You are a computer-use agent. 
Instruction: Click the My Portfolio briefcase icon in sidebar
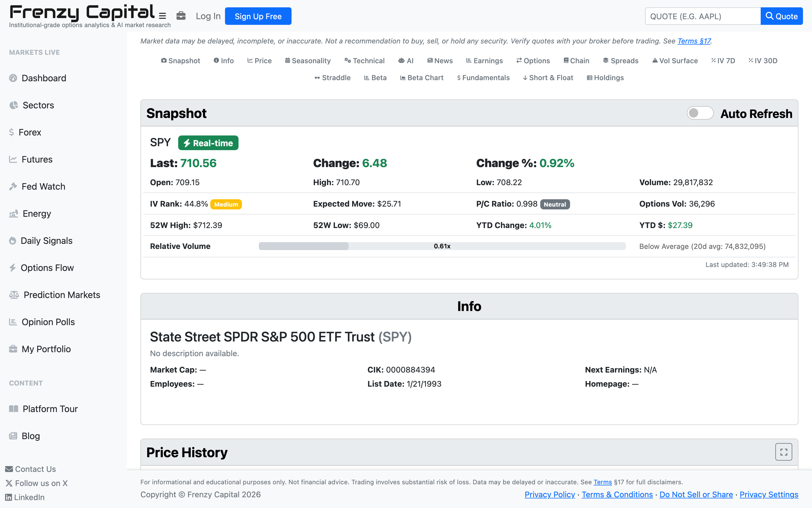(13, 349)
